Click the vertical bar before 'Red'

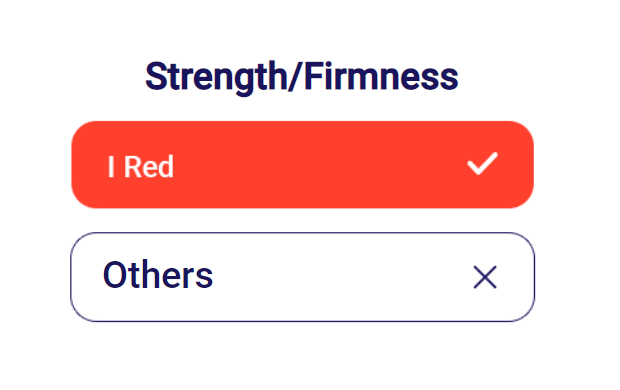tap(111, 167)
